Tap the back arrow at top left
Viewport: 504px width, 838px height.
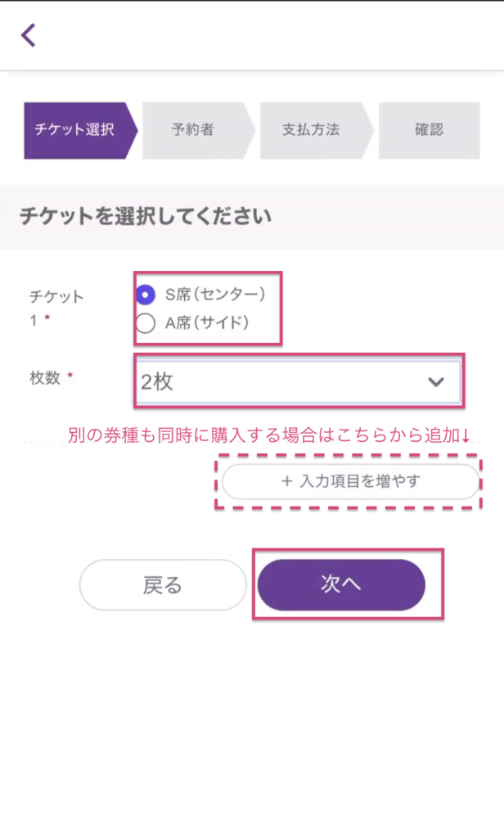[29, 35]
